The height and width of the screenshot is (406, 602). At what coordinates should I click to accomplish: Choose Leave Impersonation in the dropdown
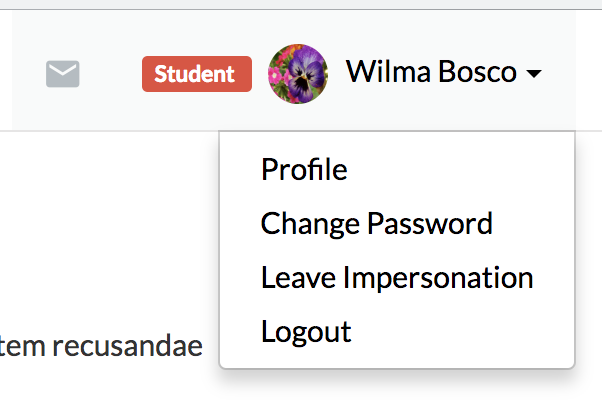[x=396, y=277]
